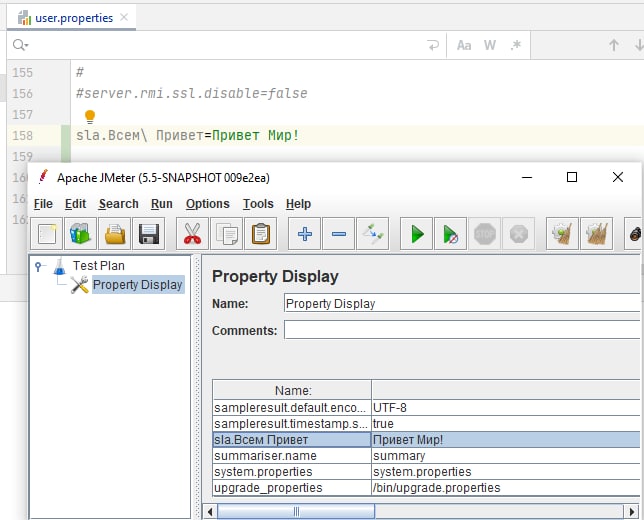The height and width of the screenshot is (520, 644).
Task: Click the Paste clipboard icon
Action: click(x=260, y=234)
